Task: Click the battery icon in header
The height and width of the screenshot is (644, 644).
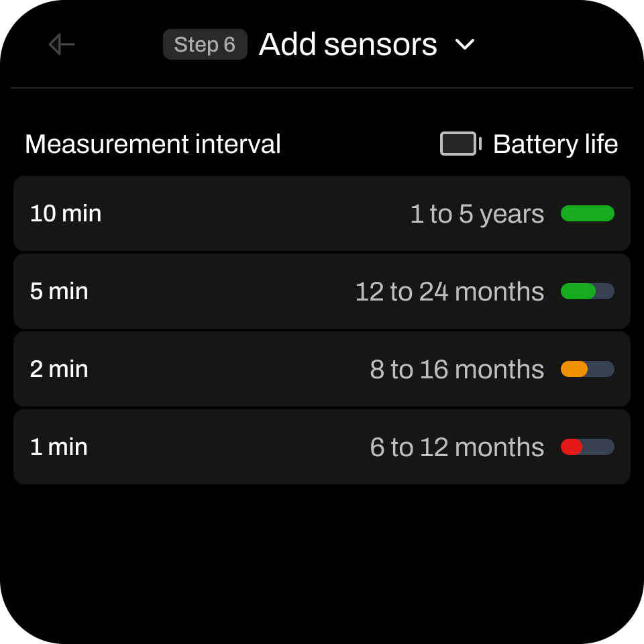Action: 460,144
